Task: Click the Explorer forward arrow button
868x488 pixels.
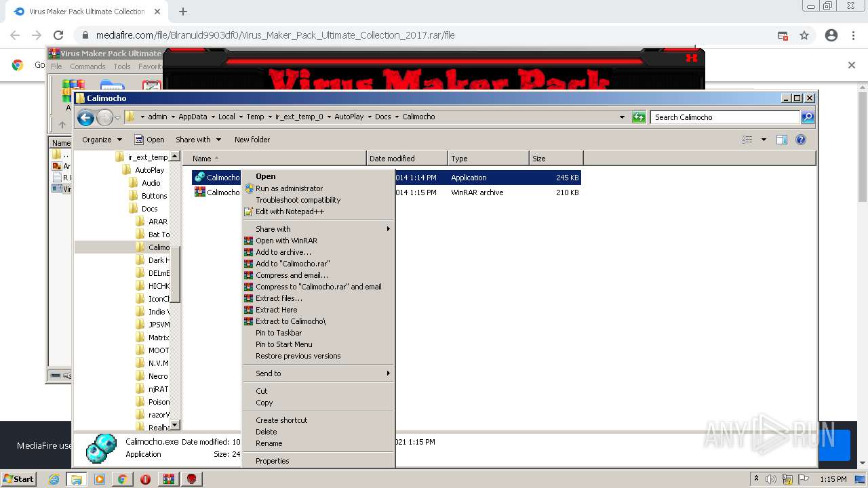Action: pyautogui.click(x=104, y=118)
